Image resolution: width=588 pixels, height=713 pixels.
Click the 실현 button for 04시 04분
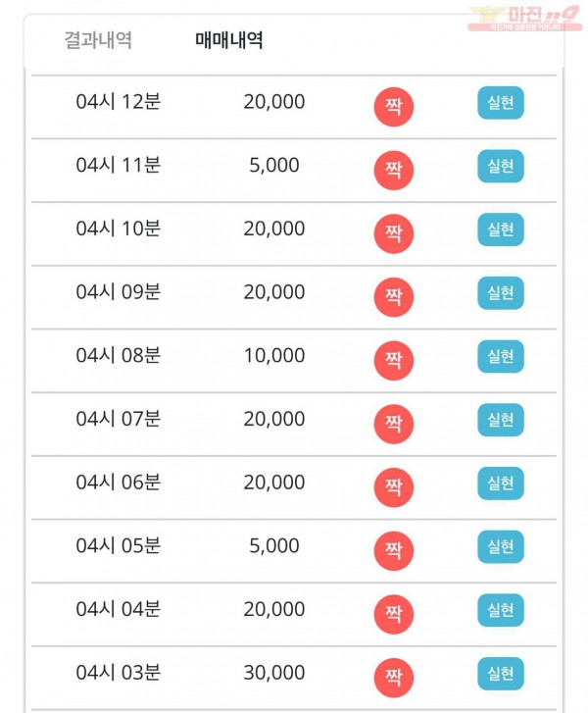tap(501, 610)
